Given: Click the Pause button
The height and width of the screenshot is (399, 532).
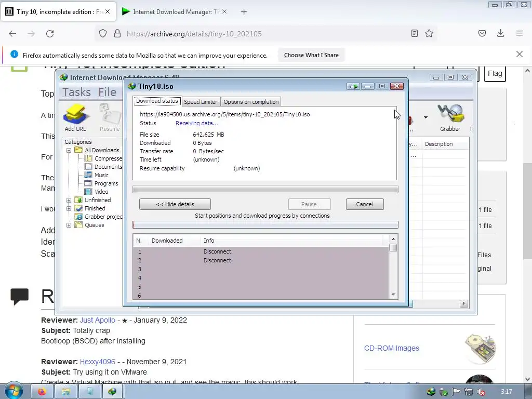Looking at the screenshot, I should pyautogui.click(x=309, y=204).
